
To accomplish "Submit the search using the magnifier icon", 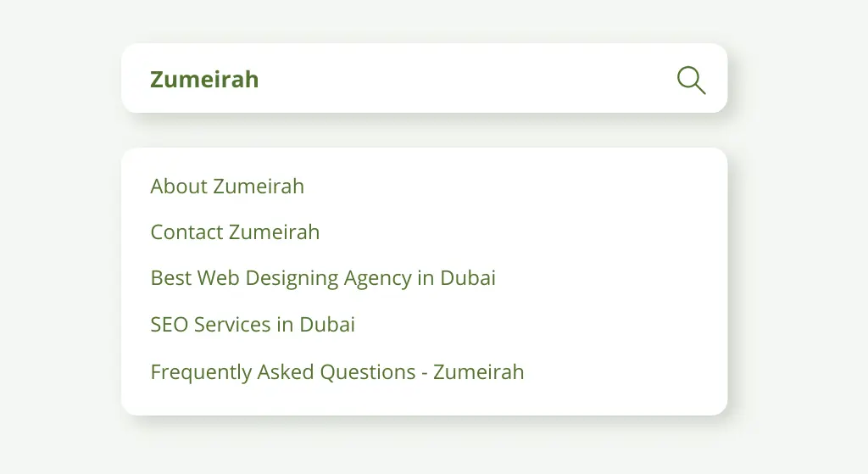I will (x=691, y=80).
